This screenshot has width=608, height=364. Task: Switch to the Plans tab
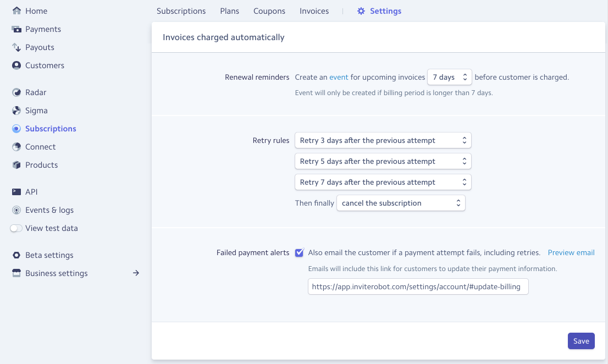(x=229, y=11)
